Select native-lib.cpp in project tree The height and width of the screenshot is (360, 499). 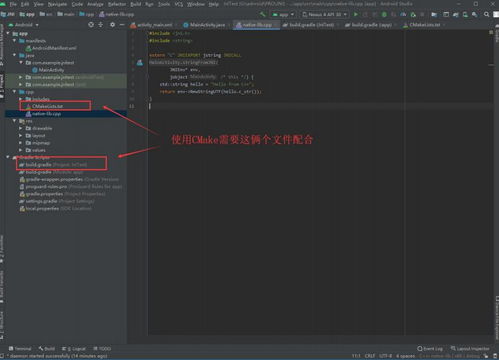(x=46, y=114)
